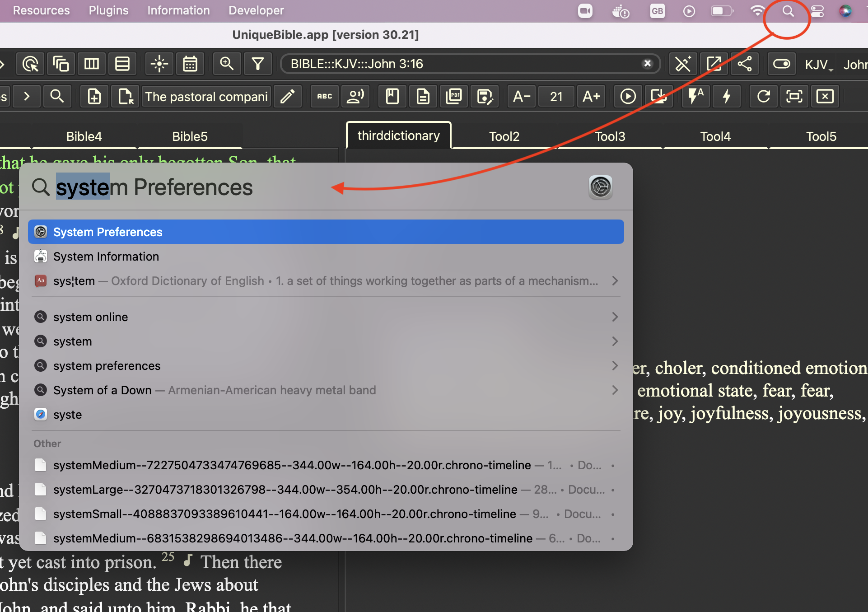This screenshot has height=612, width=868.
Task: Click the zoom-in magnifier icon
Action: [x=227, y=64]
